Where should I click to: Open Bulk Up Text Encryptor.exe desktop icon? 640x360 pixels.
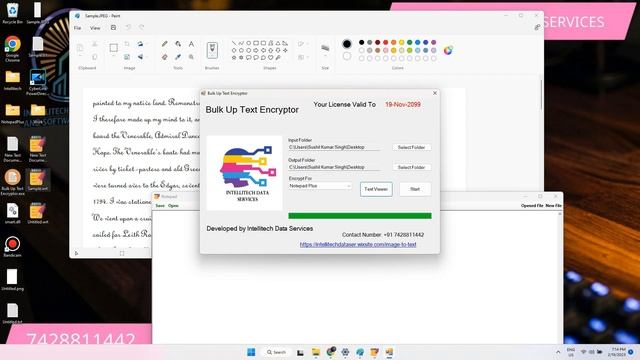pos(12,182)
